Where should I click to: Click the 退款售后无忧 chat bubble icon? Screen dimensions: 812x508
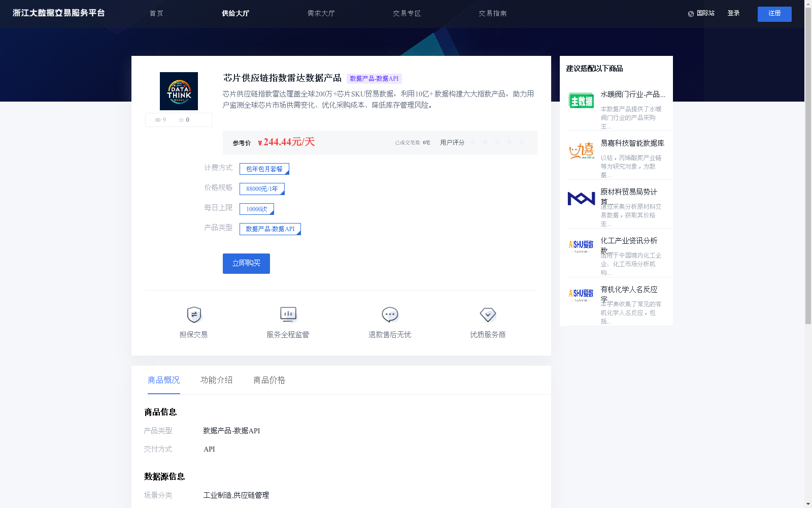point(390,315)
